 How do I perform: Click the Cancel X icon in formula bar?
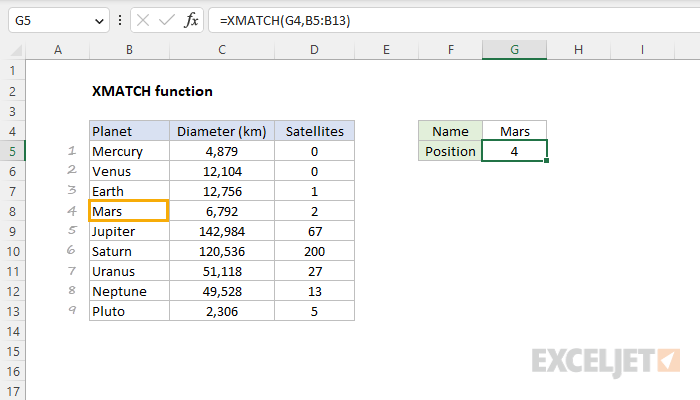point(143,21)
